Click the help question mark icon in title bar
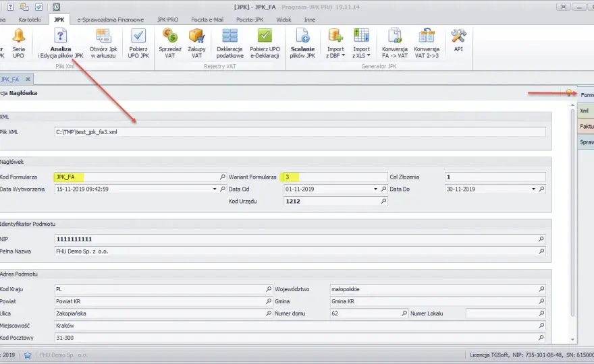The image size is (594, 364). 10,7
